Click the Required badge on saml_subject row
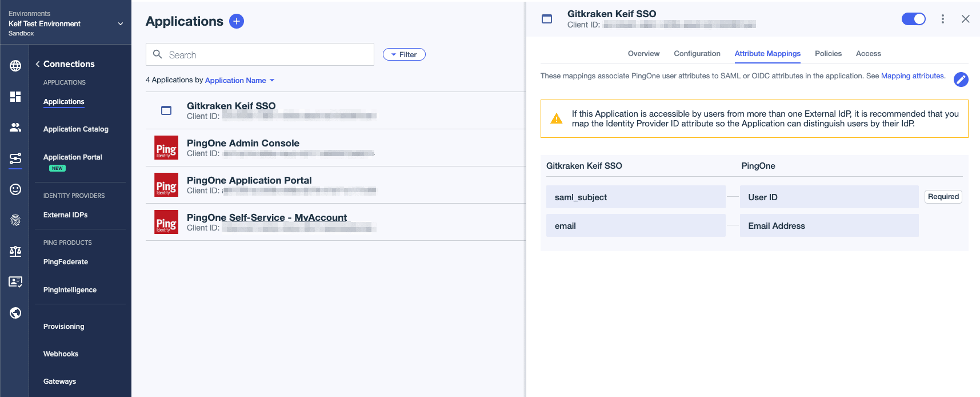Screen dimensions: 980x397 (943, 197)
